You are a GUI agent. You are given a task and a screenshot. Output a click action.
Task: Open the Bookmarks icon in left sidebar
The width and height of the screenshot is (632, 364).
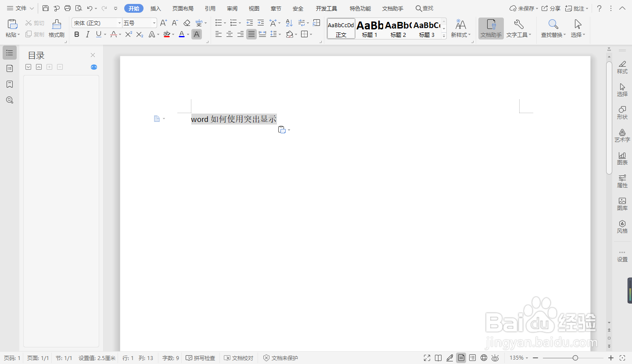coord(10,84)
